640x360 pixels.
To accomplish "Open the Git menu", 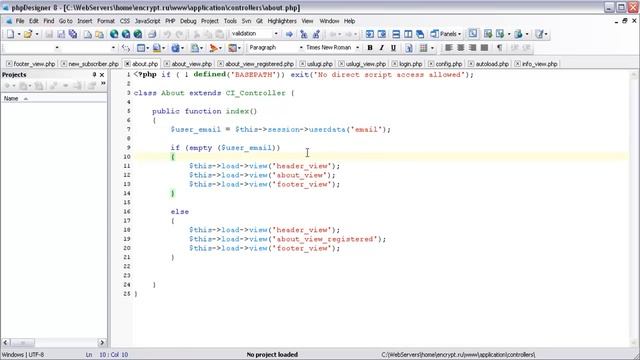I will [259, 21].
